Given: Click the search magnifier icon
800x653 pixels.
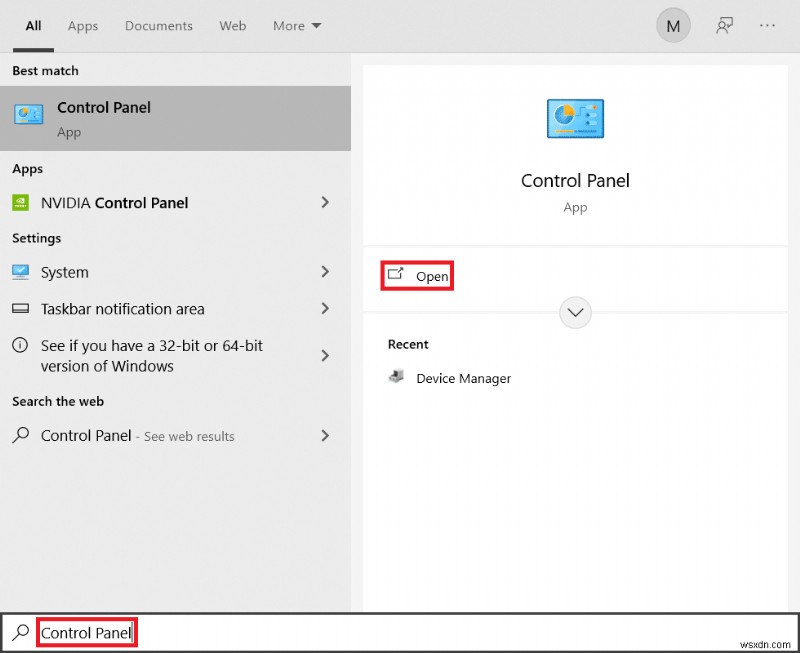Looking at the screenshot, I should coord(20,632).
